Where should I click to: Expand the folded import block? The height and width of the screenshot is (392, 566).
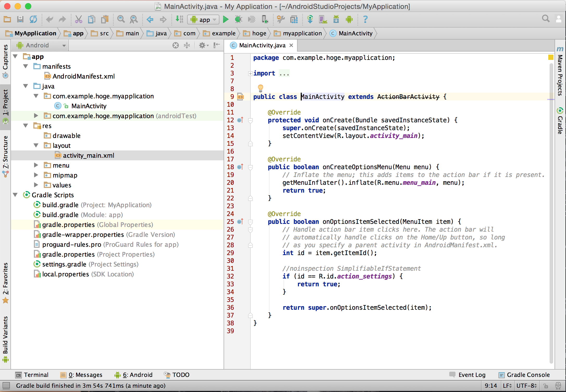(250, 74)
